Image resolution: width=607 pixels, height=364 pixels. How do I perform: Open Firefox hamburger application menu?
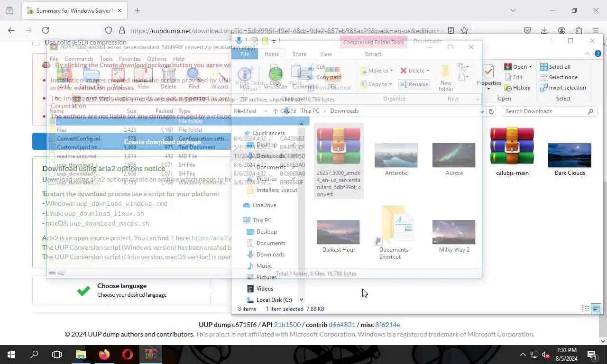596,30
